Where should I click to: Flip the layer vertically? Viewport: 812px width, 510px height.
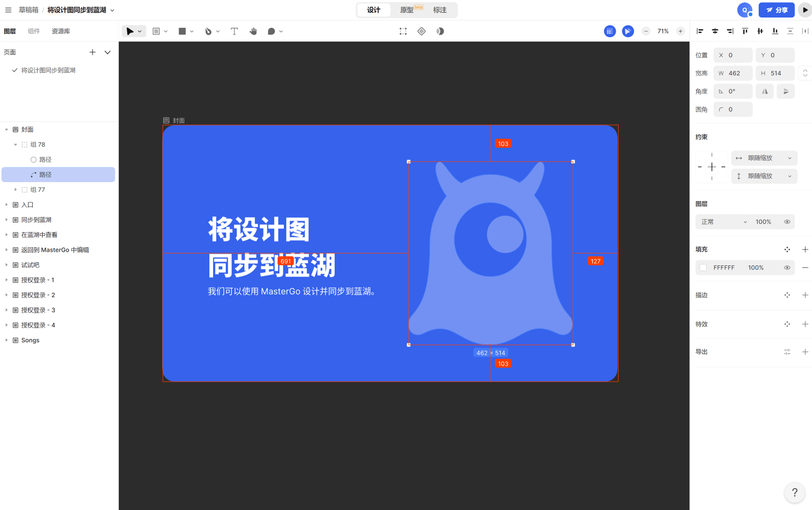[786, 92]
